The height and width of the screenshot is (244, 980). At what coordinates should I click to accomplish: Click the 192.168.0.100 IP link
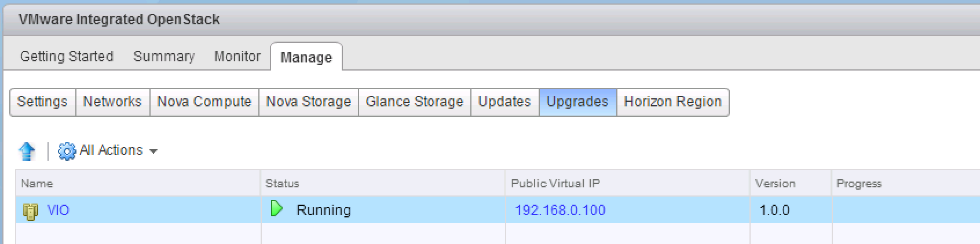560,210
